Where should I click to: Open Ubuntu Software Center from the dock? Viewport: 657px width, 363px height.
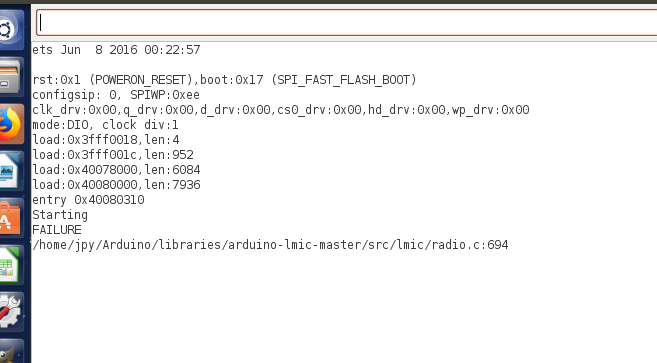pyautogui.click(x=9, y=218)
